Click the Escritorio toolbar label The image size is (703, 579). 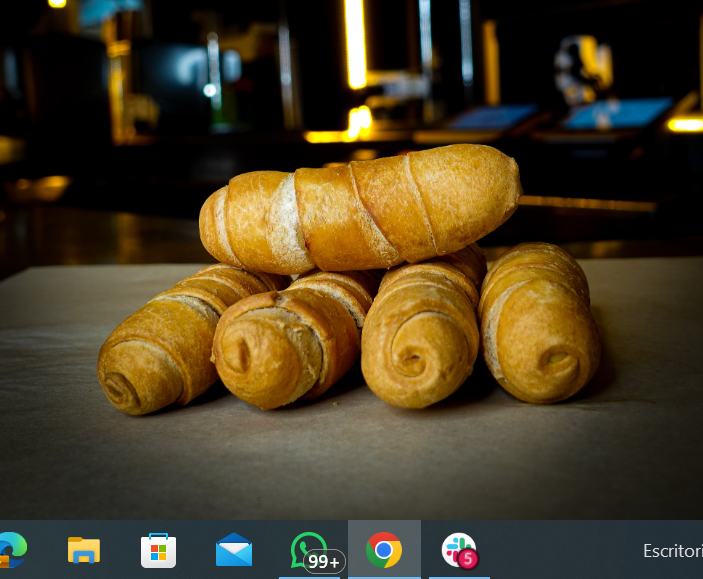point(672,550)
